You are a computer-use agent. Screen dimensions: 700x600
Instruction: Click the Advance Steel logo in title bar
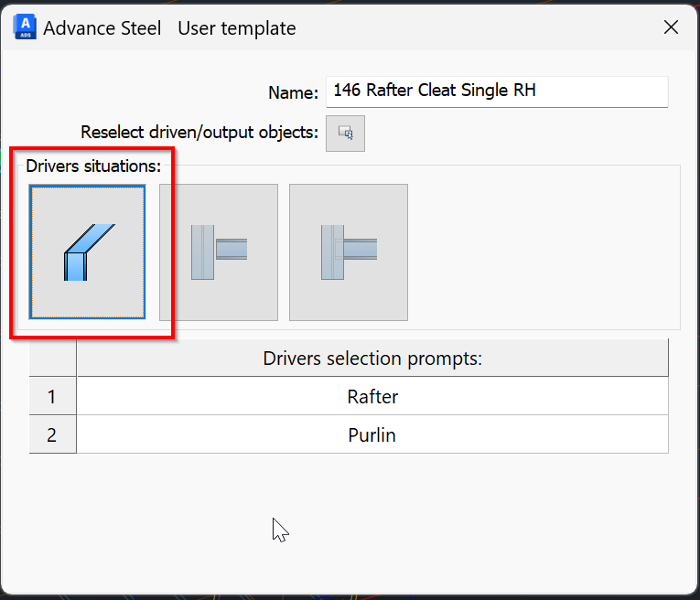[x=24, y=27]
